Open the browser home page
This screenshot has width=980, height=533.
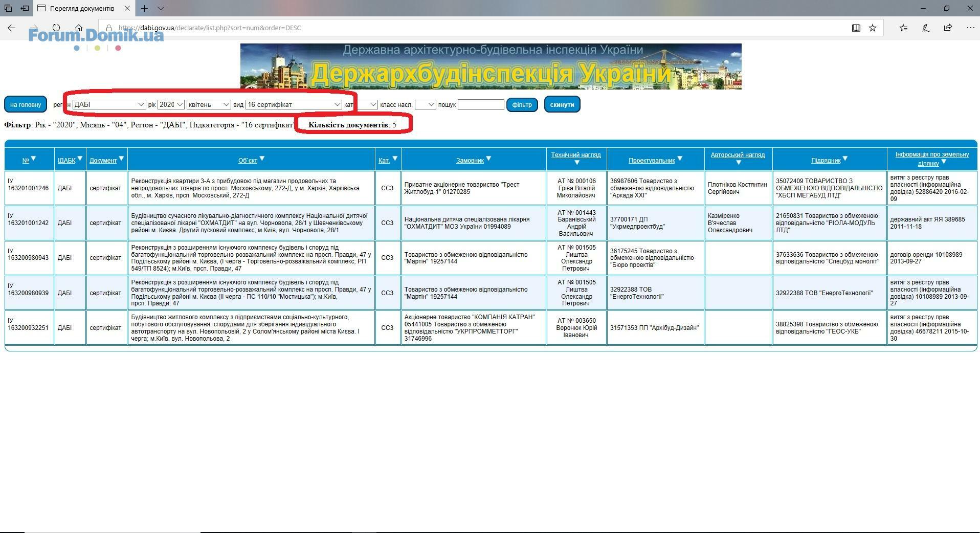(79, 28)
